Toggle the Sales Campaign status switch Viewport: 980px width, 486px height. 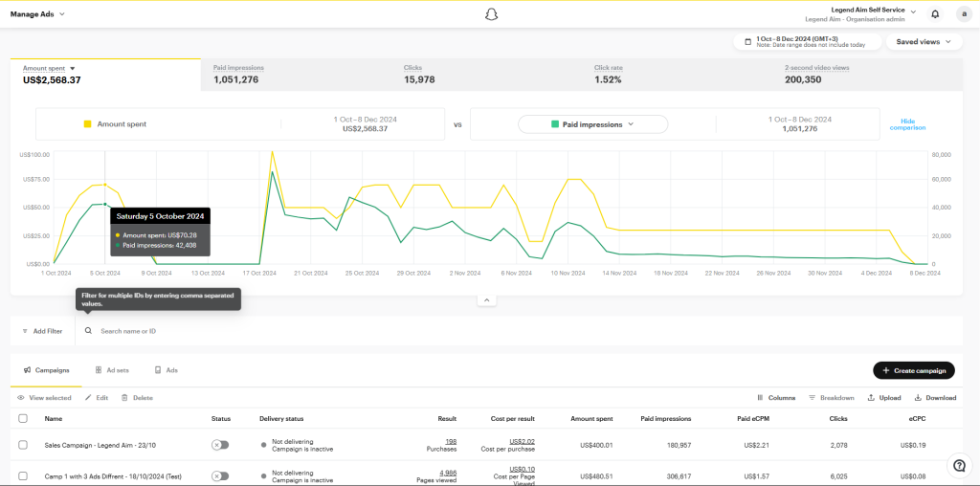(220, 445)
